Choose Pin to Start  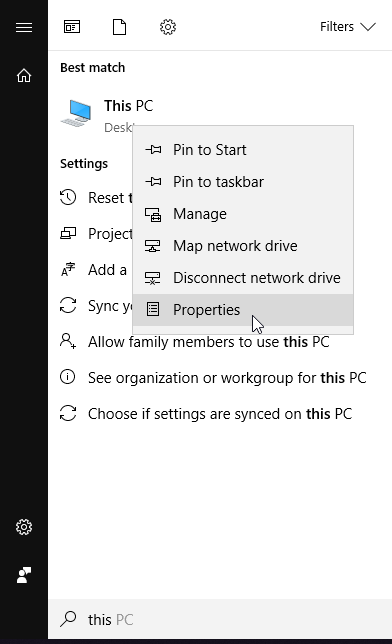(243, 150)
